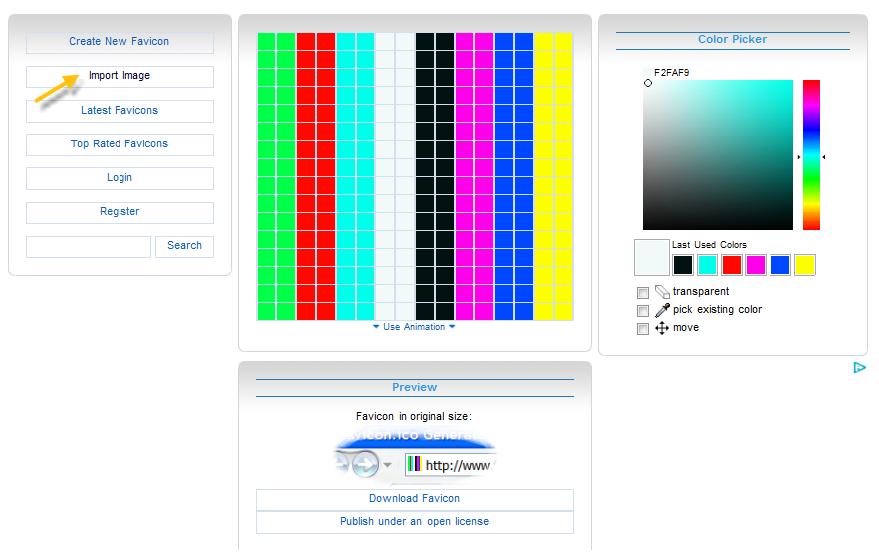Click a yellow column pixel in canvas
This screenshot has width=879, height=554.
coord(553,177)
